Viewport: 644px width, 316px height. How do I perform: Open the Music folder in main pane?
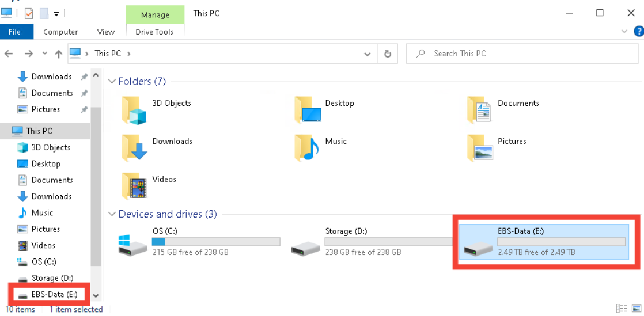[306, 147]
